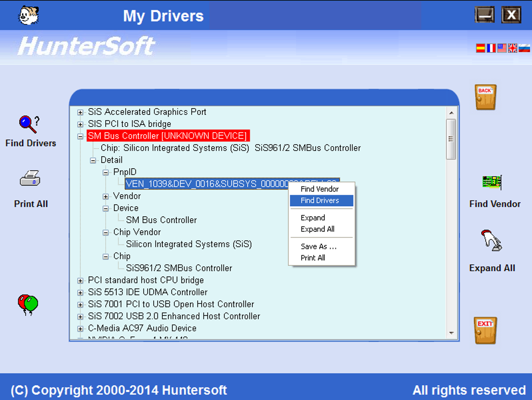Collapse the Chip node
Screen dimensions: 532x400
coord(105,257)
